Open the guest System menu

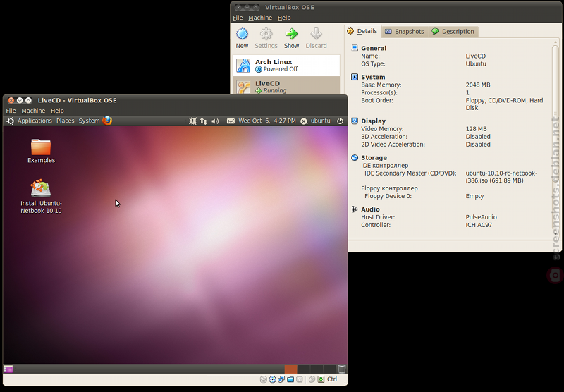[89, 121]
